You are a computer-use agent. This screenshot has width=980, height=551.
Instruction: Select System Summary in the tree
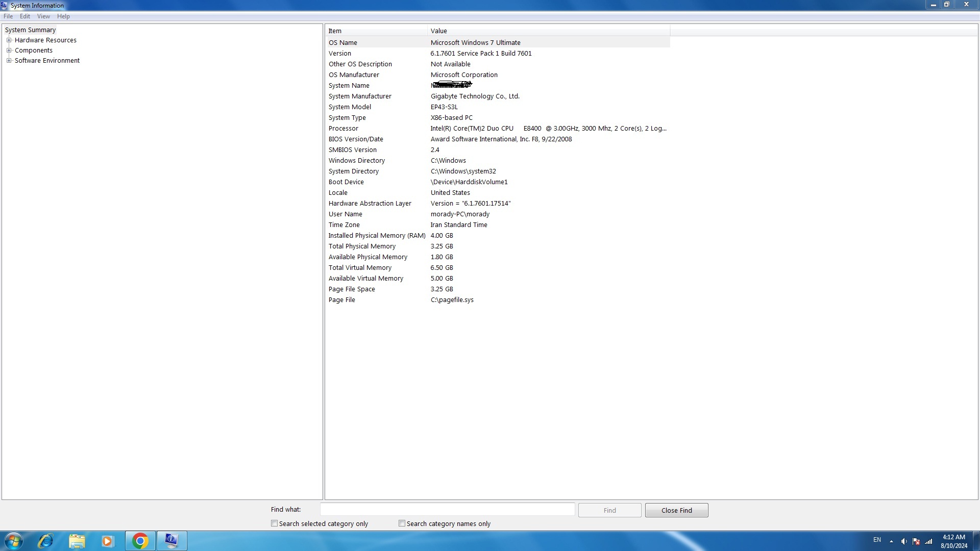coord(30,30)
